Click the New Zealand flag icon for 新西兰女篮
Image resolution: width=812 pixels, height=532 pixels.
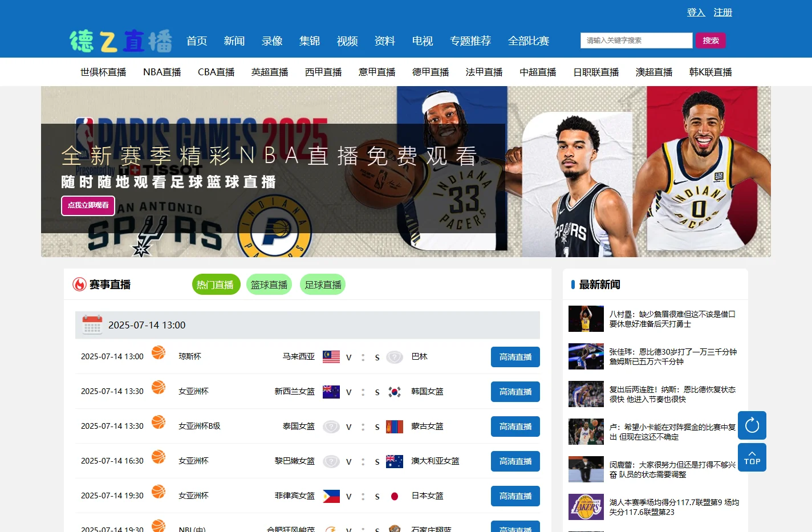(x=331, y=392)
